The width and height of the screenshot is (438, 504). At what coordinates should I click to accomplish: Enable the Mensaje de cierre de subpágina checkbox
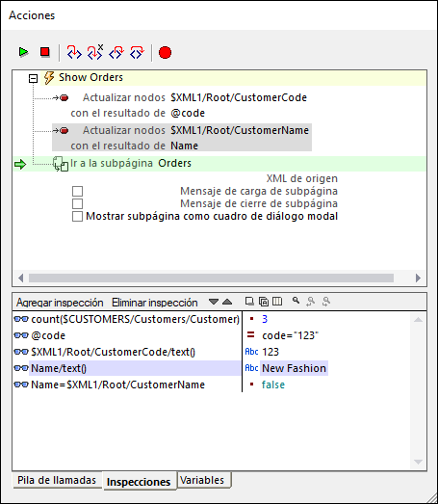point(77,203)
